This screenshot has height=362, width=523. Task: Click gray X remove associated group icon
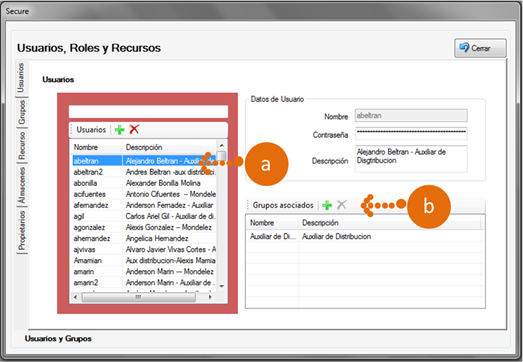[342, 205]
